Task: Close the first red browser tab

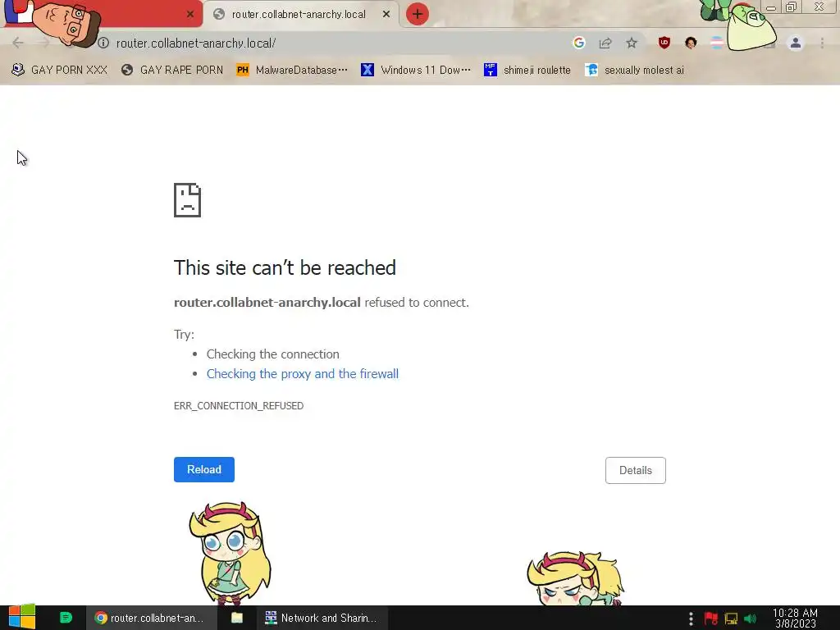Action: click(x=190, y=14)
